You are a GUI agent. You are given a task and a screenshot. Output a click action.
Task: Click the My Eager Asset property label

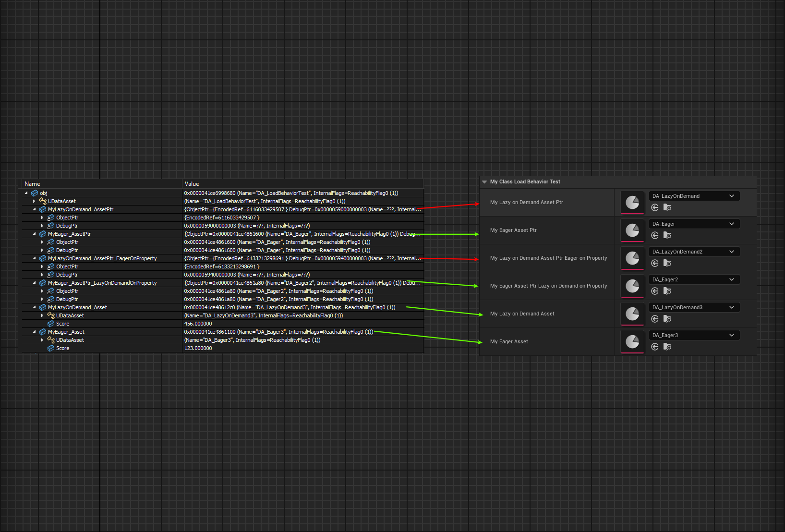(x=509, y=341)
